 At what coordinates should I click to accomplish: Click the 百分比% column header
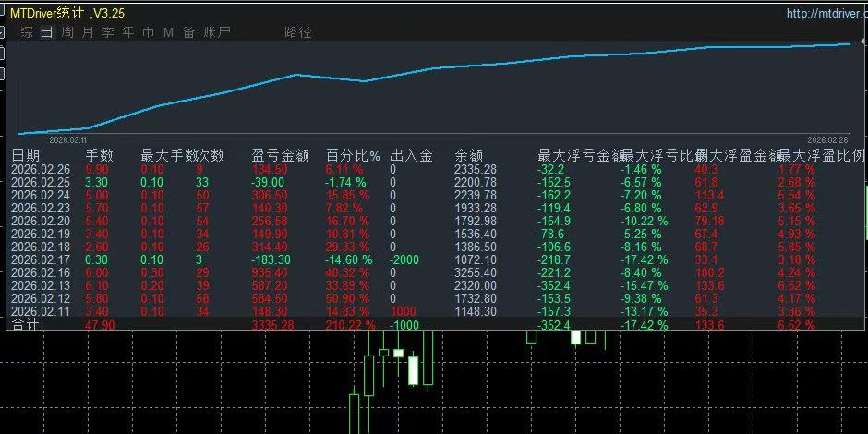click(353, 155)
